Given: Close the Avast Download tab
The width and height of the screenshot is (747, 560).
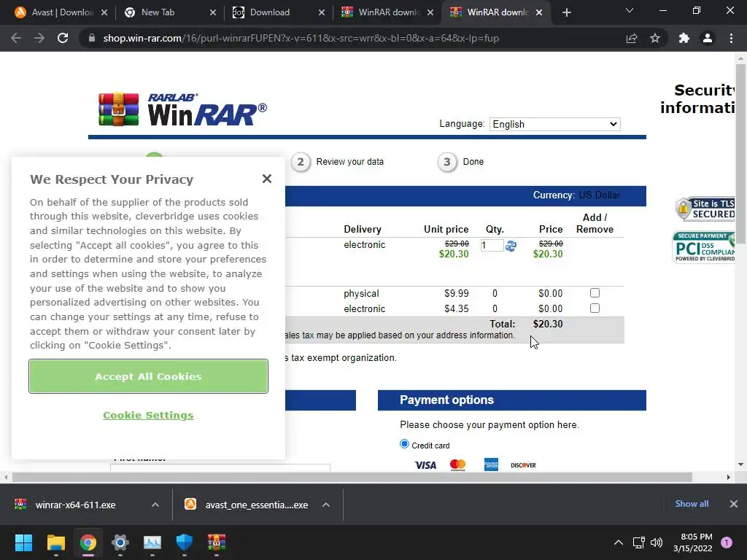Looking at the screenshot, I should [x=104, y=12].
